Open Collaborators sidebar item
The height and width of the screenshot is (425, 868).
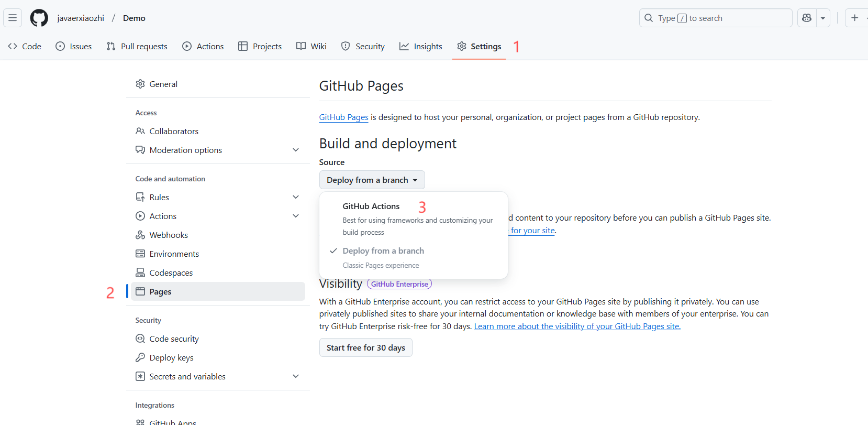(218, 131)
